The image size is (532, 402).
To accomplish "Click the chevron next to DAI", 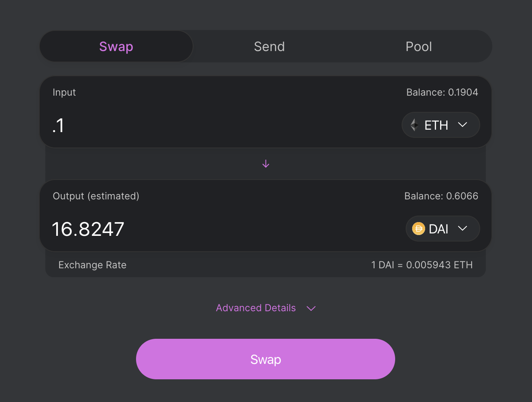I will 462,229.
